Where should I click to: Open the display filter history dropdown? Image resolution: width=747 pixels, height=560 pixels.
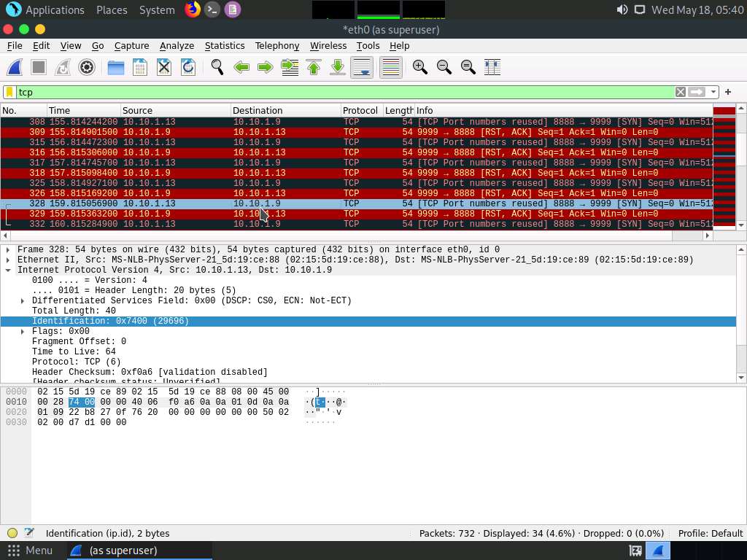(x=713, y=92)
